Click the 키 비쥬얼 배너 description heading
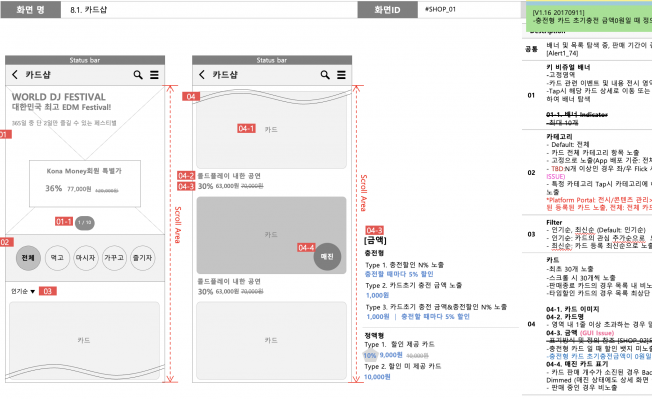This screenshot has width=652, height=399. (568, 67)
